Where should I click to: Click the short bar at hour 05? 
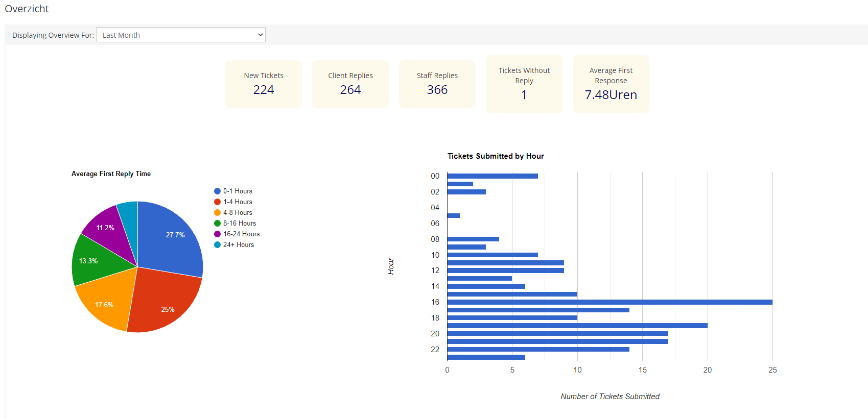click(453, 215)
